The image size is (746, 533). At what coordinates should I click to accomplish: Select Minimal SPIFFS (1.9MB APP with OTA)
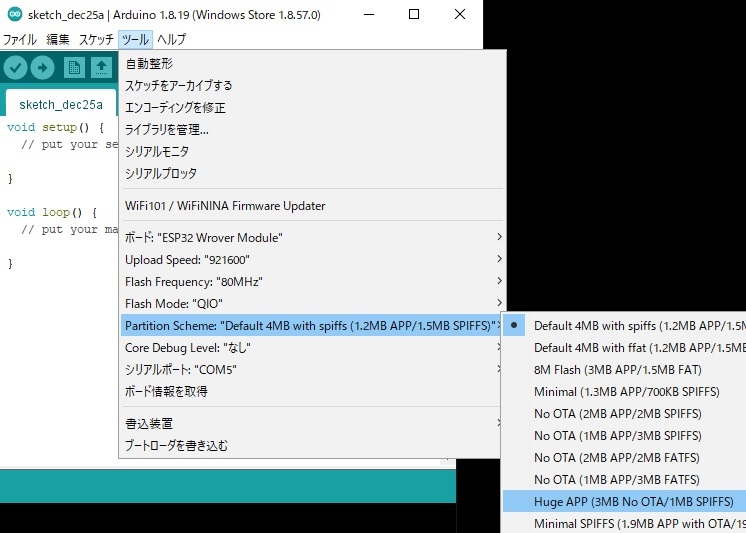(x=624, y=523)
